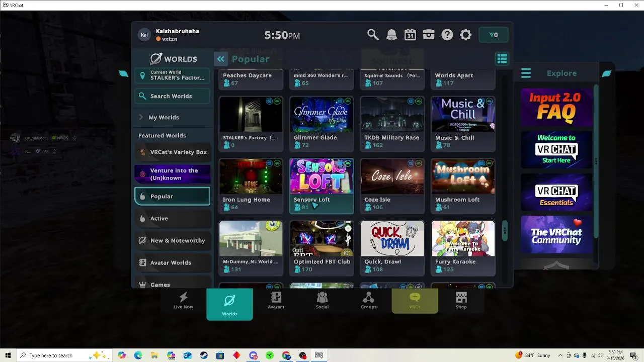Open Sensory Loft world card

[x=321, y=186]
